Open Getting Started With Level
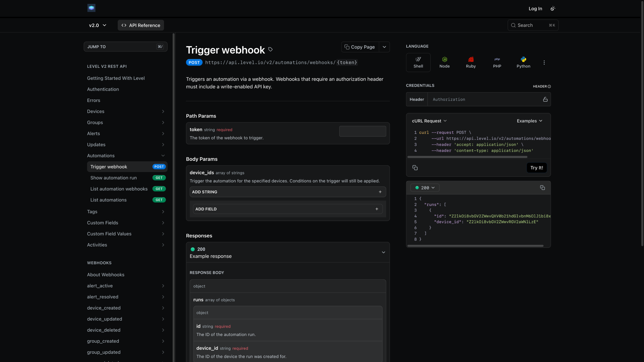The width and height of the screenshot is (644, 362). [116, 78]
